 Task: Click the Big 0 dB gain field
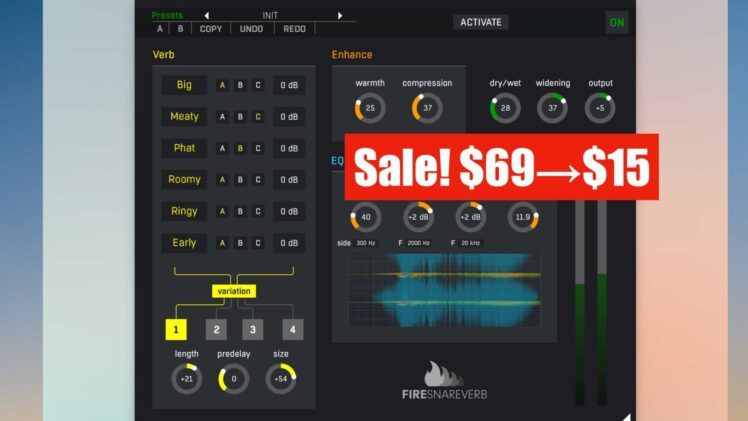289,85
